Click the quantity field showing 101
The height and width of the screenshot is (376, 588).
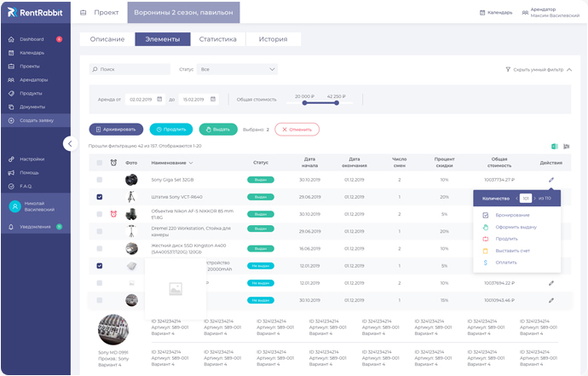pyautogui.click(x=526, y=198)
